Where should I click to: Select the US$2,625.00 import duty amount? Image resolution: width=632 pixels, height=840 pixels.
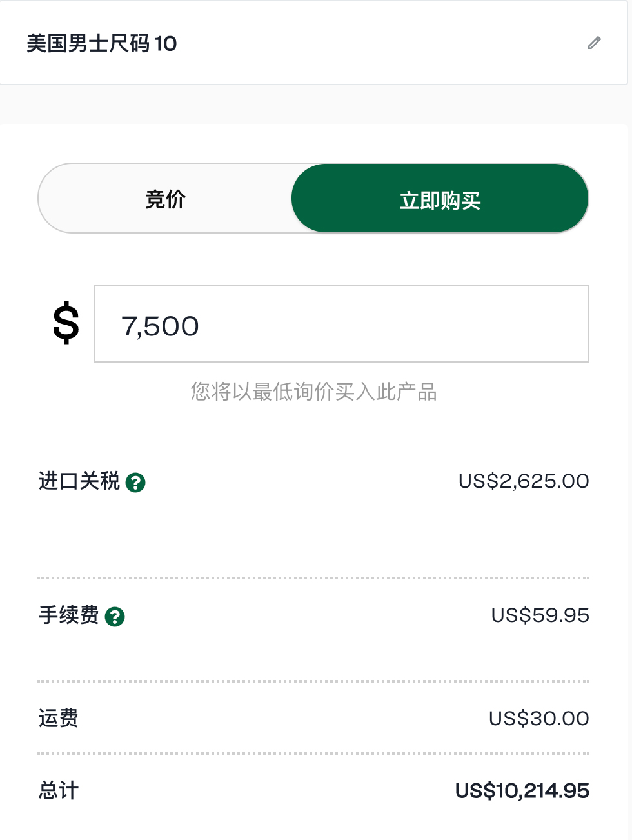tap(523, 481)
